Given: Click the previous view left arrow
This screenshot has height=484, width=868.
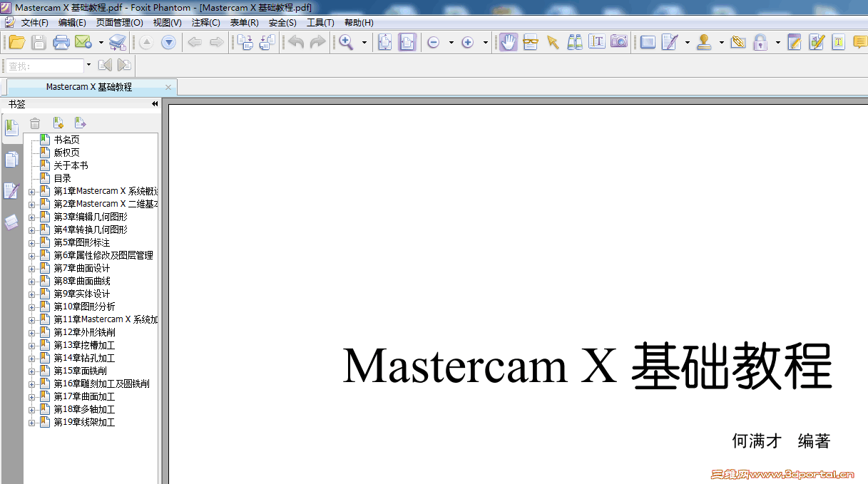Looking at the screenshot, I should [194, 43].
